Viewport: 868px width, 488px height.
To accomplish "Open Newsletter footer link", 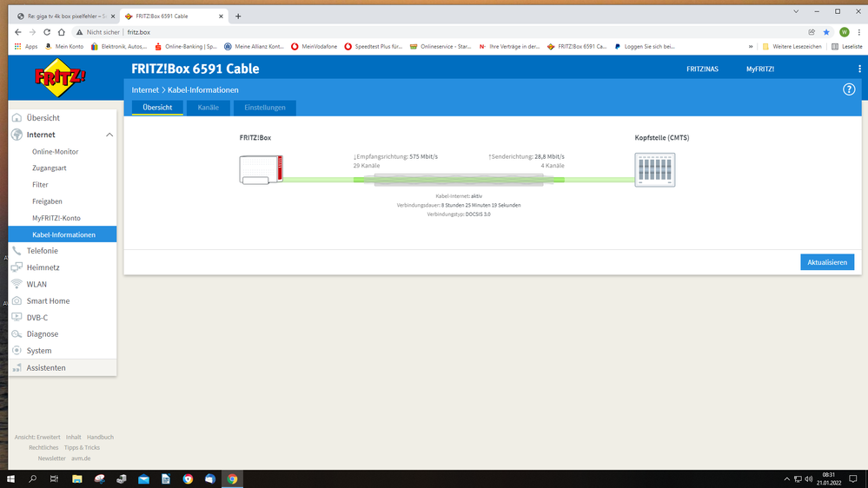I will 51,458.
